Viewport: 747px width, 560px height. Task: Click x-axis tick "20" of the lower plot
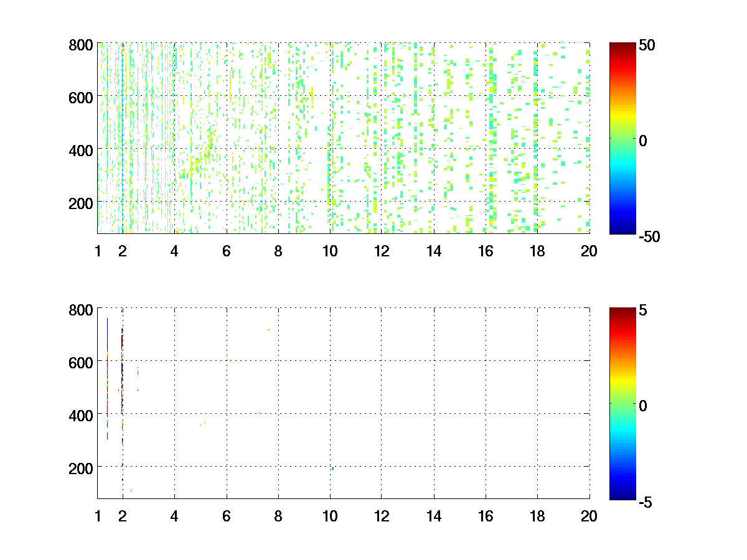589,516
